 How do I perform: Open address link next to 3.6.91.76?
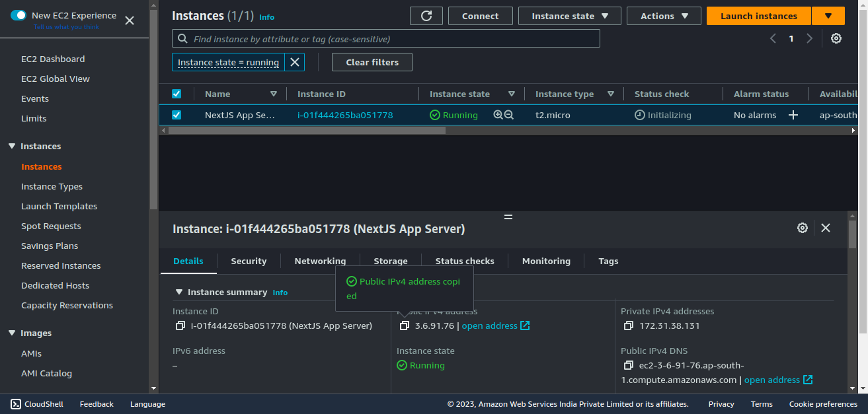click(x=496, y=326)
